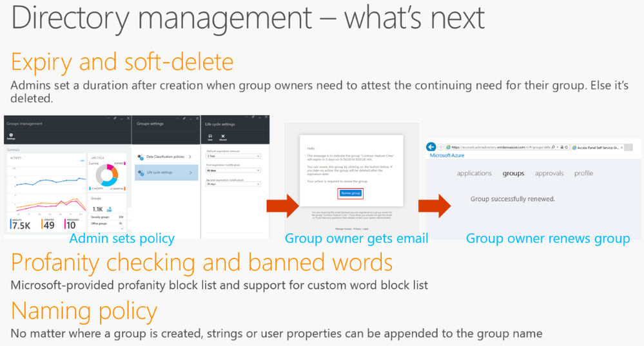Switch to the groups tab
The width and height of the screenshot is (644, 346).
coord(513,173)
